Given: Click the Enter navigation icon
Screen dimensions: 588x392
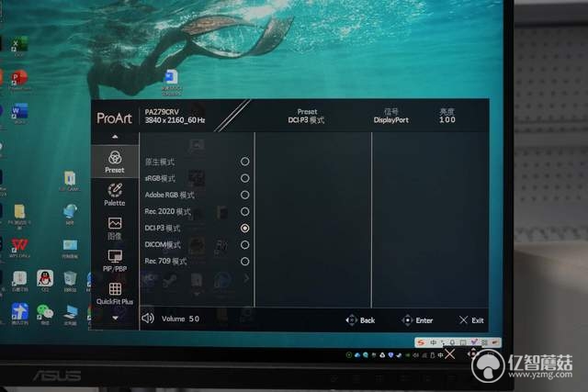Looking at the screenshot, I should click(x=407, y=320).
